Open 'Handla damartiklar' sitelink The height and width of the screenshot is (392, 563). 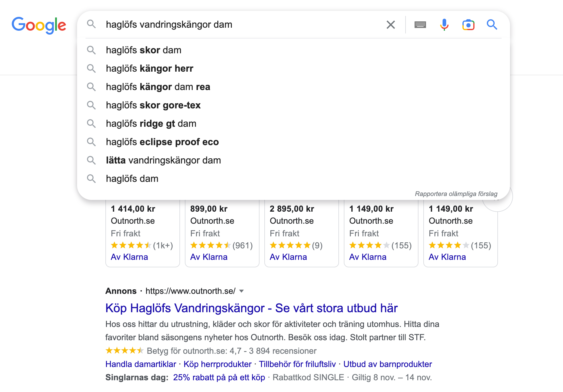tap(141, 364)
